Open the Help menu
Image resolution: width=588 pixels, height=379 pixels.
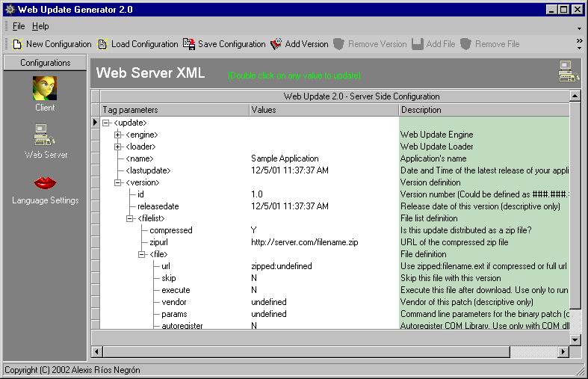point(40,26)
